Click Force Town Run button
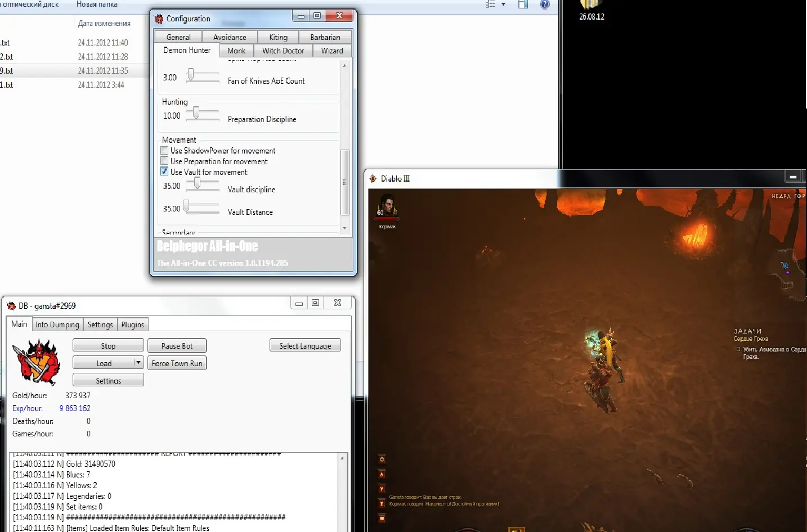The image size is (807, 532). tap(177, 363)
